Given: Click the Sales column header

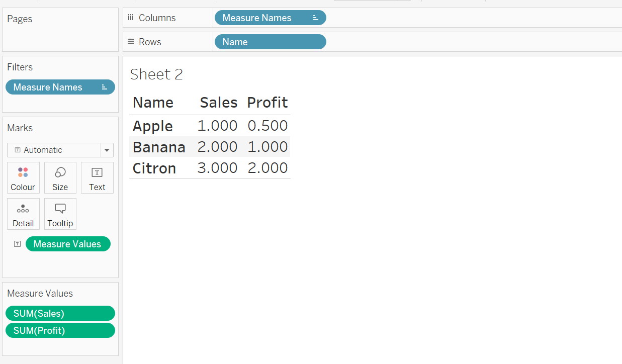Looking at the screenshot, I should click(218, 103).
